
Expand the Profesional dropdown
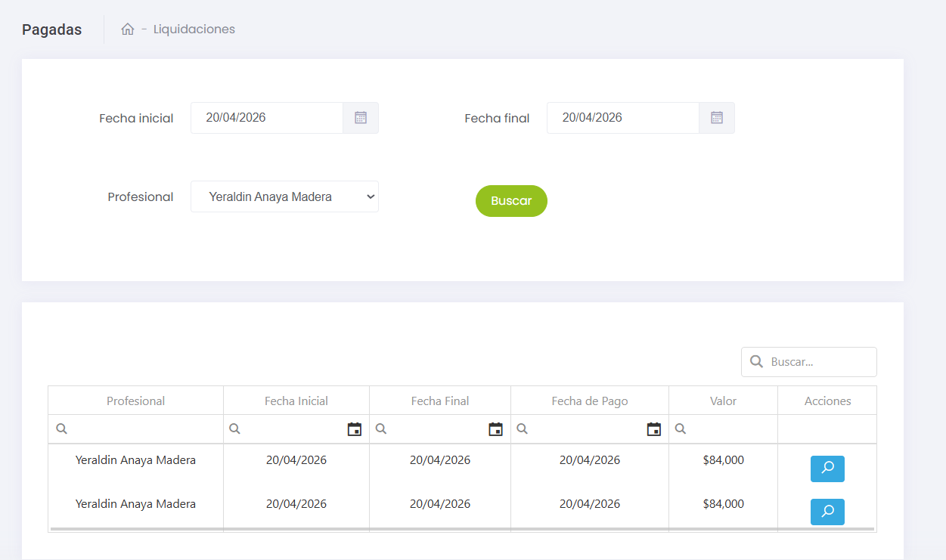(284, 196)
